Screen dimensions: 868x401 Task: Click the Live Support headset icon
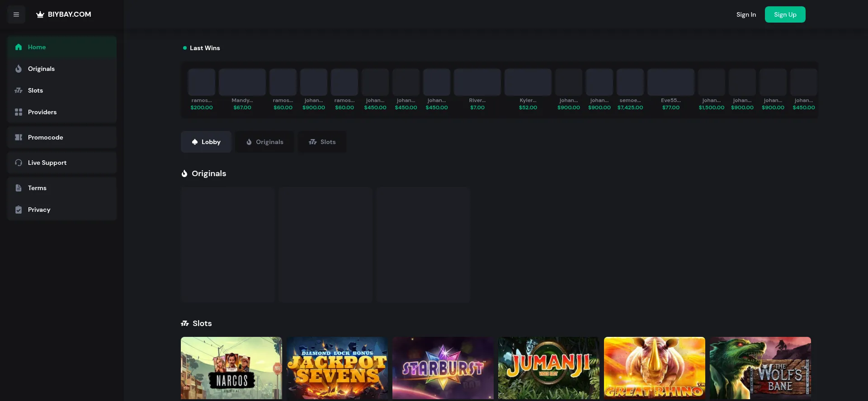tap(19, 163)
